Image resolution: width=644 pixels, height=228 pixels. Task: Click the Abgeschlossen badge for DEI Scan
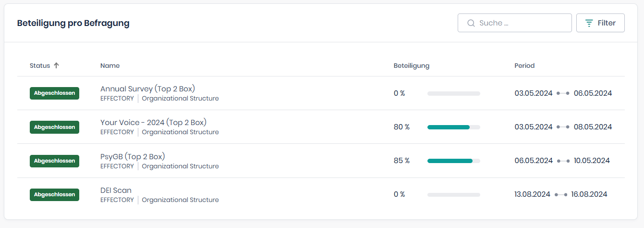click(x=54, y=194)
